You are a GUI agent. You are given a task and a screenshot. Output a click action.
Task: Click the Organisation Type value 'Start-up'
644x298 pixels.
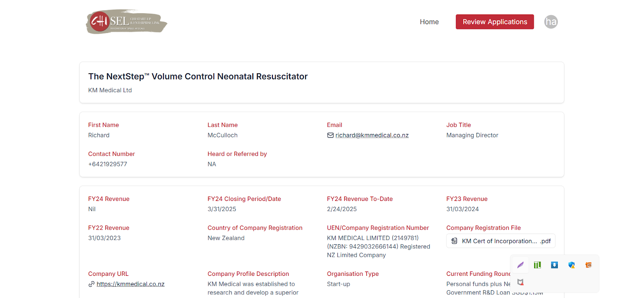tap(339, 284)
